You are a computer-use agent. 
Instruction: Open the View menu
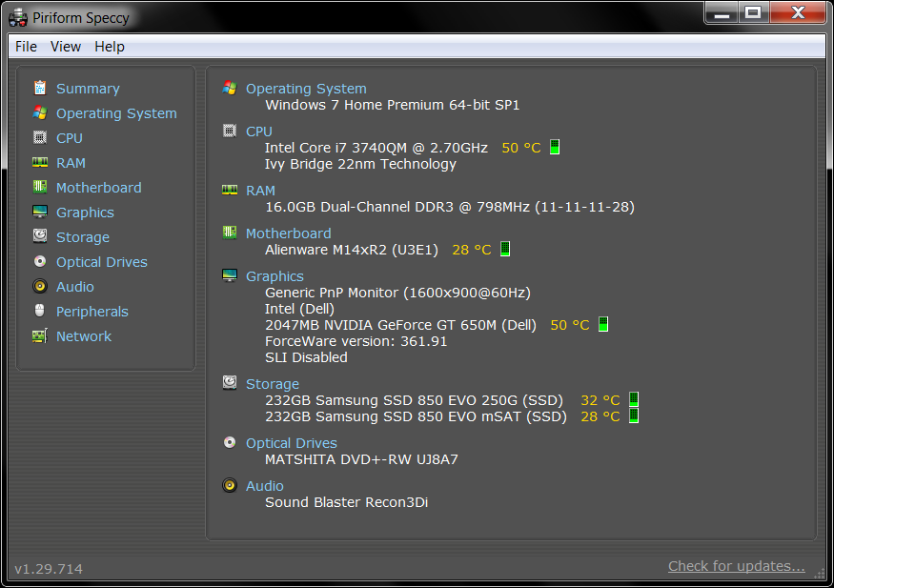tap(66, 47)
